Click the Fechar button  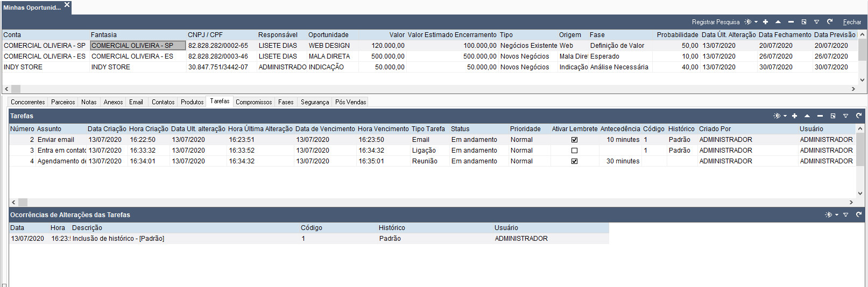tap(852, 22)
